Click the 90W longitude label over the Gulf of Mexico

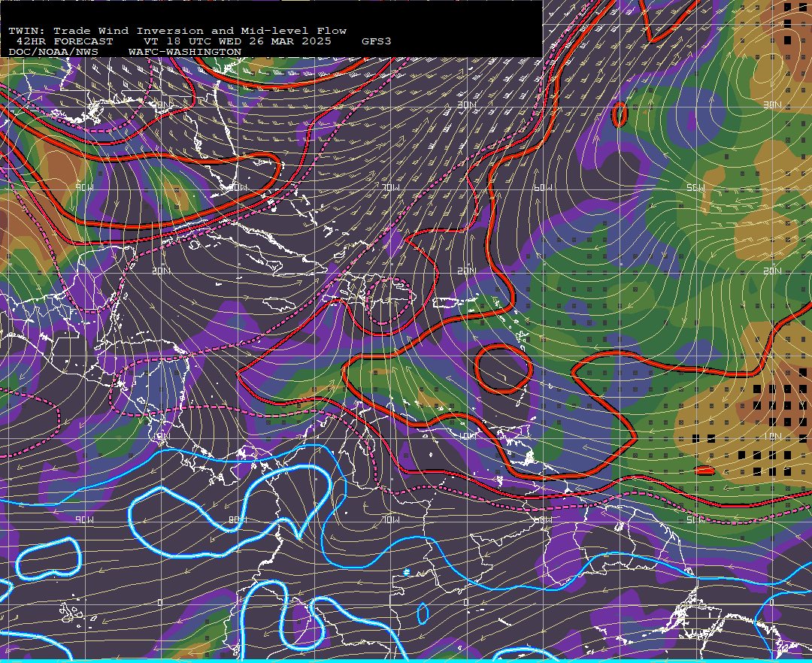(x=85, y=187)
